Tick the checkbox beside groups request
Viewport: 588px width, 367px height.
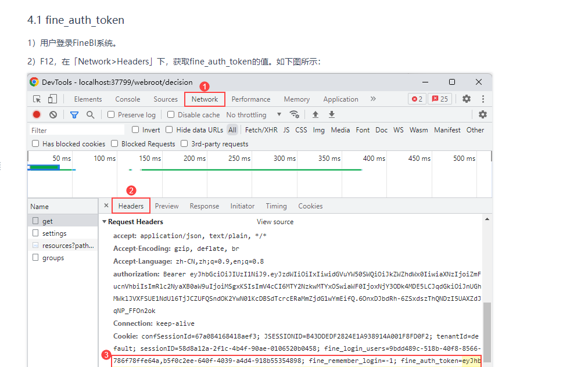(35, 257)
